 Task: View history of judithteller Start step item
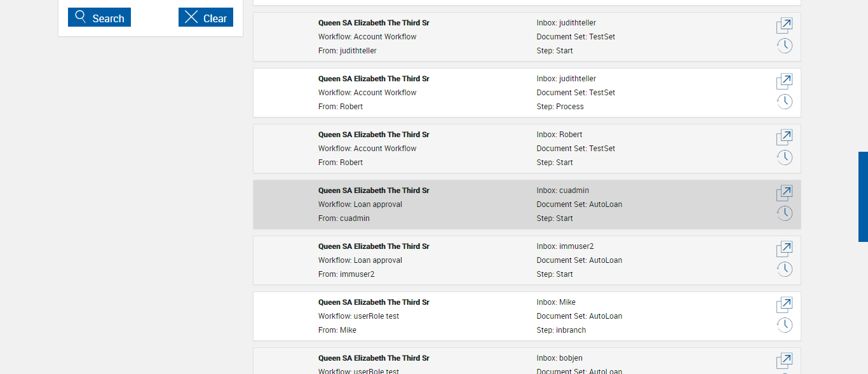click(784, 46)
